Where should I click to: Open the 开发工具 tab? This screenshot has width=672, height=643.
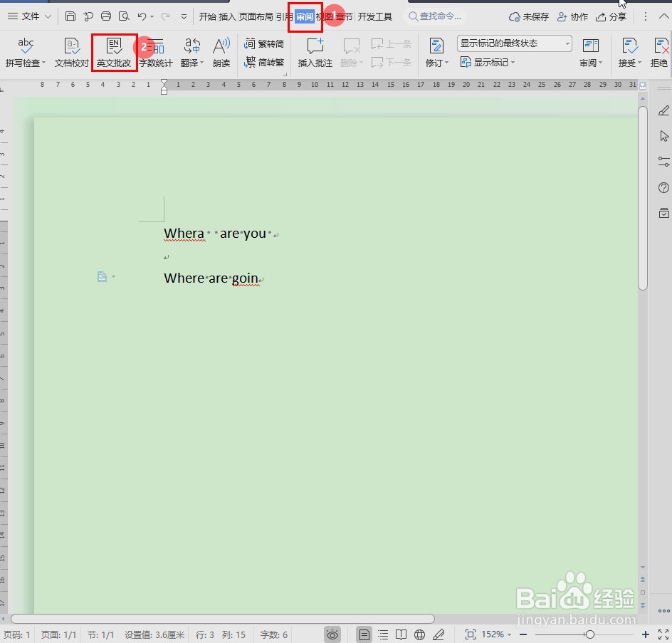click(x=375, y=16)
